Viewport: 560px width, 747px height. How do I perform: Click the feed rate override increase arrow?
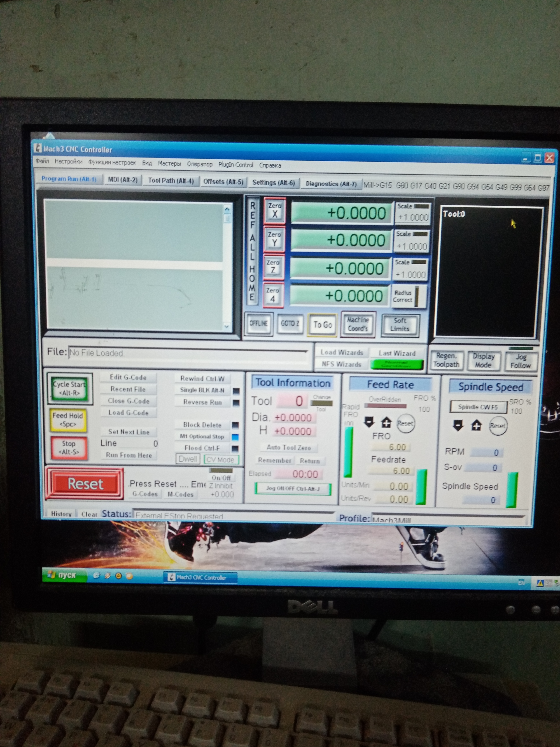pyautogui.click(x=386, y=423)
